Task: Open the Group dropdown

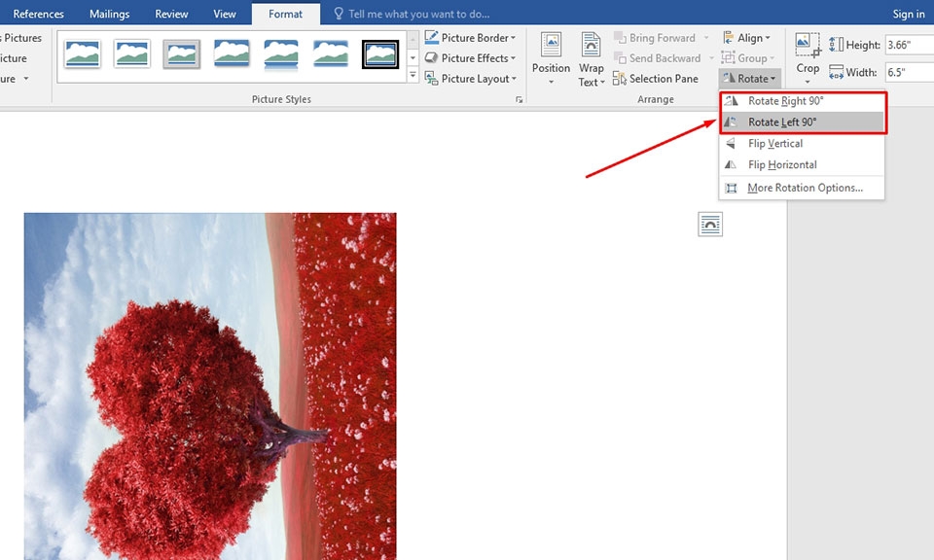Action: tap(747, 57)
